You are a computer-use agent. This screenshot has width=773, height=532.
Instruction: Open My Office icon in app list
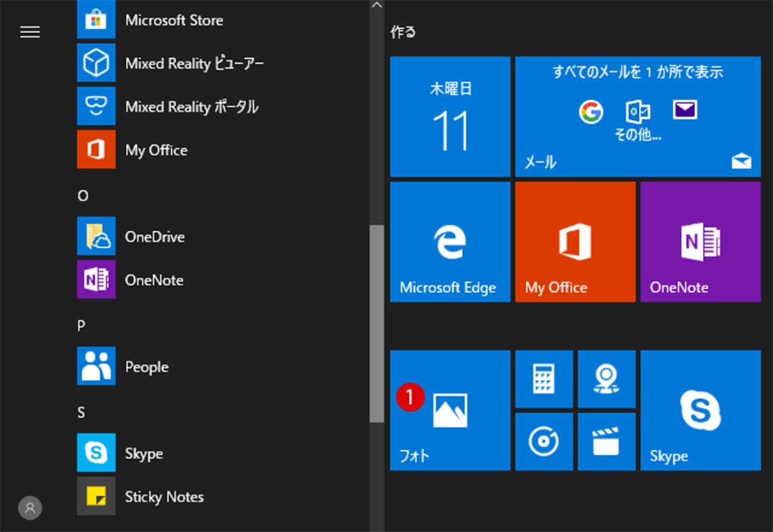(96, 149)
